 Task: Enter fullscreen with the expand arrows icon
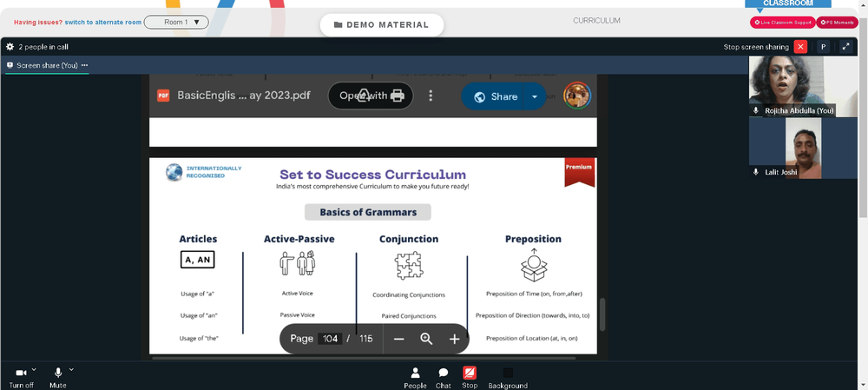click(845, 47)
